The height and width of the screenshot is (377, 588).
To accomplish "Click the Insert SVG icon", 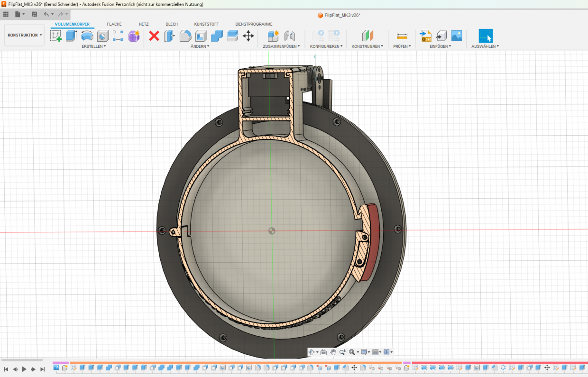I will point(425,36).
